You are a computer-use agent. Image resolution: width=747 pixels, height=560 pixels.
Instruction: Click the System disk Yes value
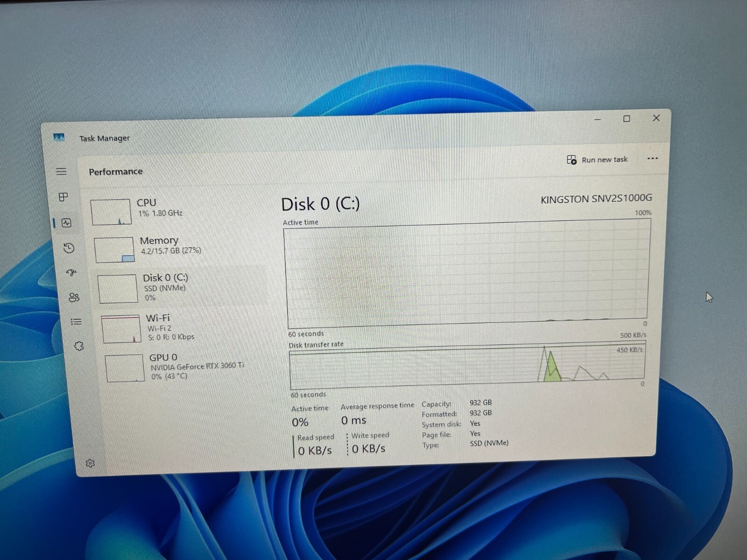point(475,423)
